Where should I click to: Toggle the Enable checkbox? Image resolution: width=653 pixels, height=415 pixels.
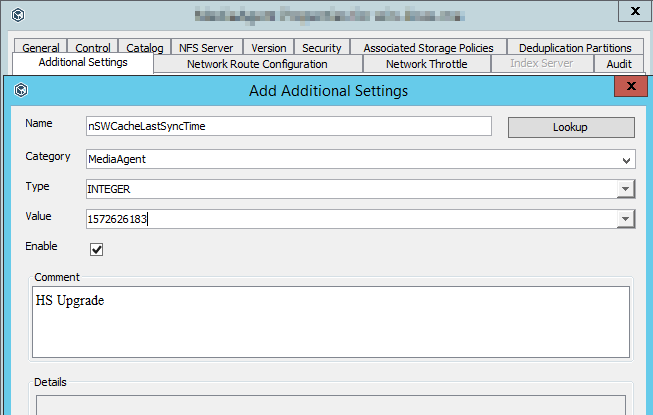point(97,249)
